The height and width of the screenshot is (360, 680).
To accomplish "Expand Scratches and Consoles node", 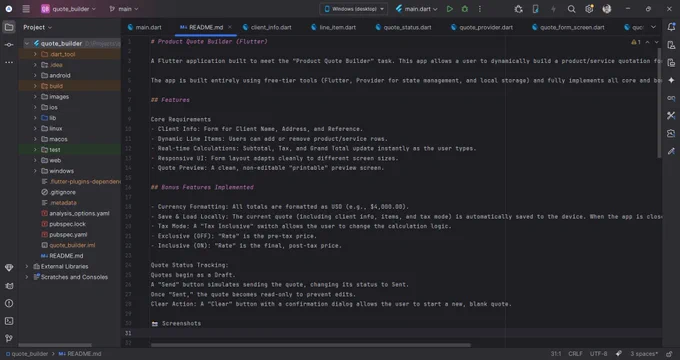I will (x=27, y=277).
